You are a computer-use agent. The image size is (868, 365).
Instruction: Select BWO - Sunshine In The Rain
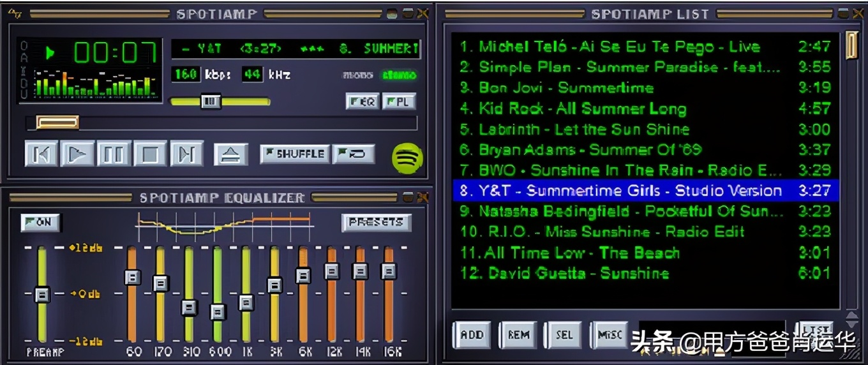coord(646,170)
